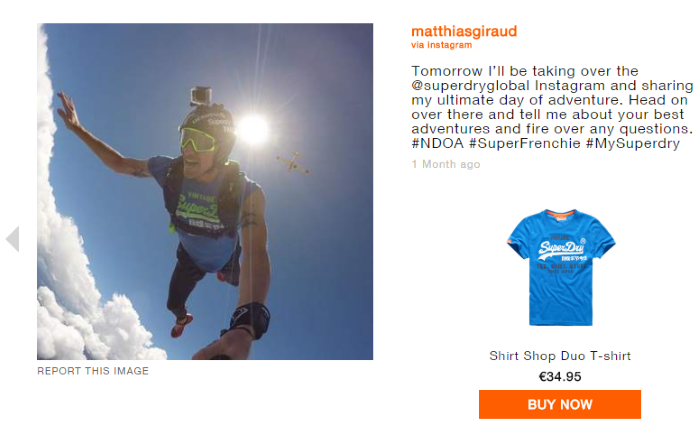This screenshot has height=427, width=700.
Task: Click the €34.95 price label
Action: tap(560, 377)
